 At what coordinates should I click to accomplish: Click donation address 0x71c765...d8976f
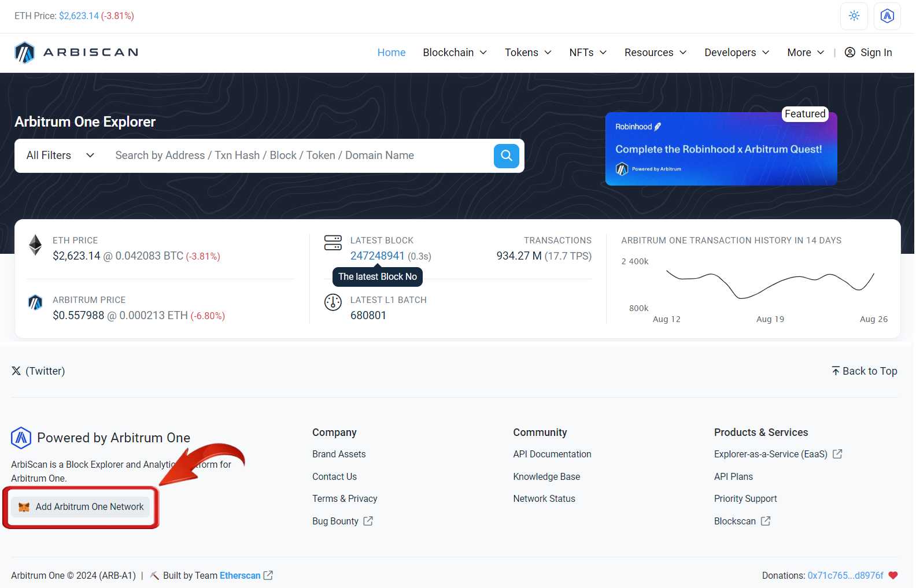point(845,576)
